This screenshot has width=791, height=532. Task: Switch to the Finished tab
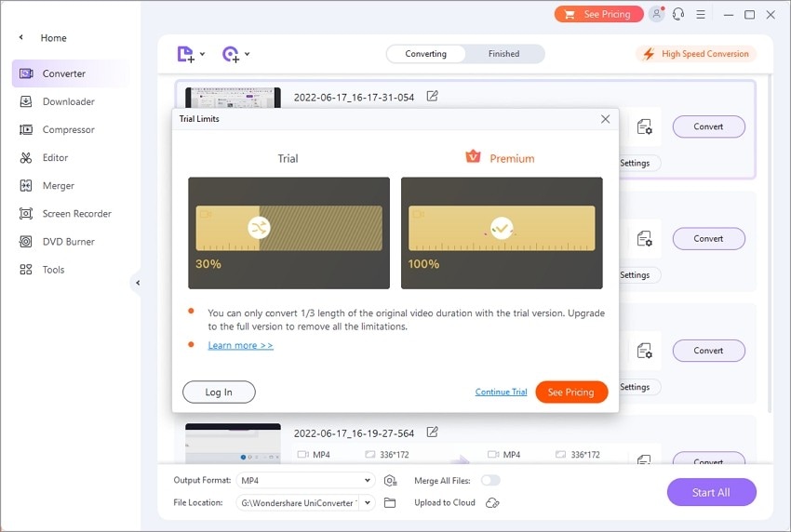(x=503, y=54)
